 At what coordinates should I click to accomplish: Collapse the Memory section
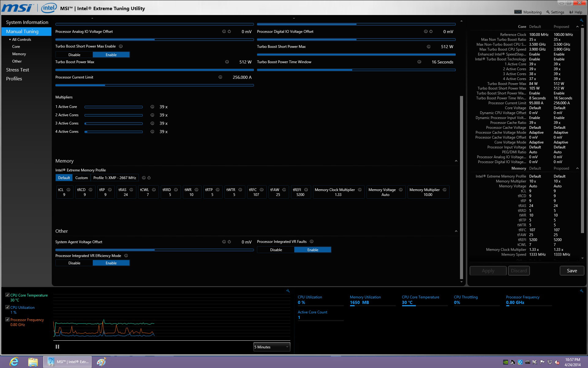[x=456, y=161]
